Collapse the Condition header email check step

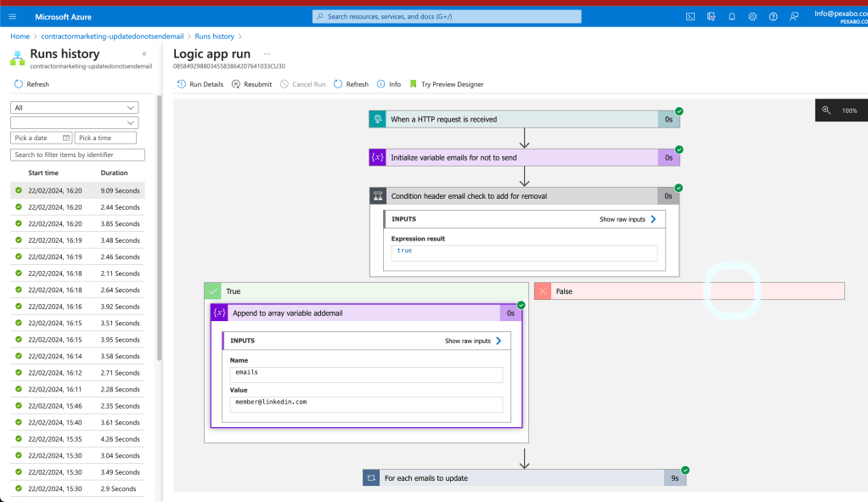tap(524, 196)
